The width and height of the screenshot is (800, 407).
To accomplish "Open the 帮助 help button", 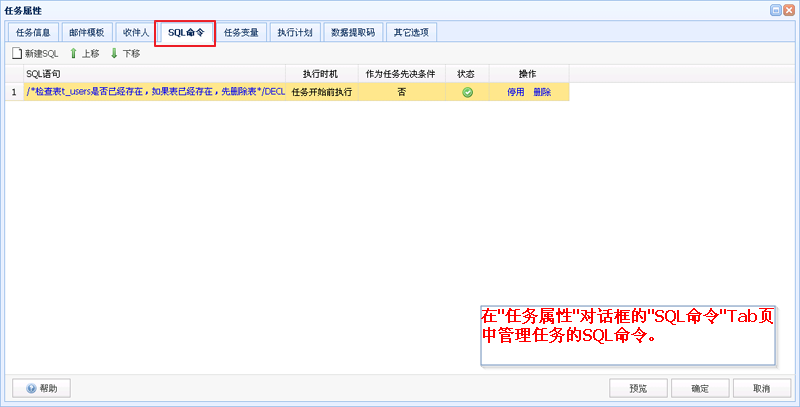I will point(41,388).
